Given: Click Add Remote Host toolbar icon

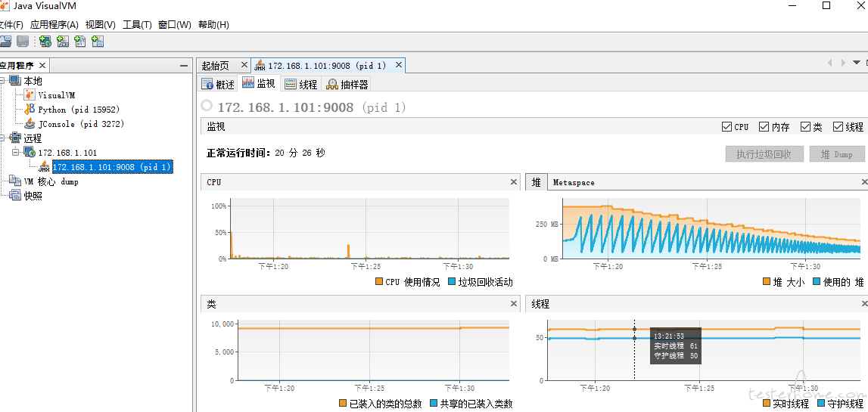Looking at the screenshot, I should pyautogui.click(x=45, y=41).
